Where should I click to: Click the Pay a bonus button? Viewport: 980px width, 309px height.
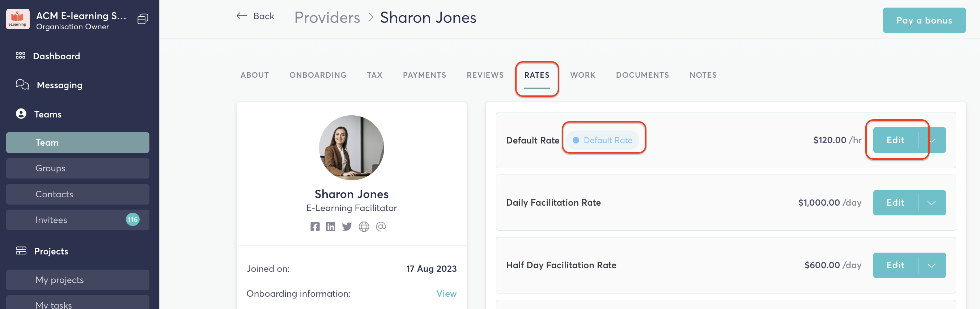(924, 20)
